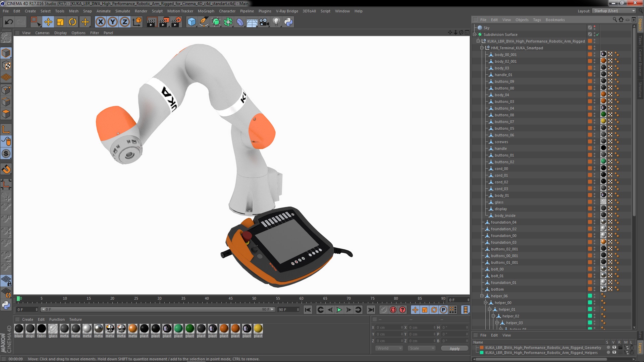Screen dimensions: 644x362
Task: Toggle Z axis lock icon
Action: (x=125, y=22)
